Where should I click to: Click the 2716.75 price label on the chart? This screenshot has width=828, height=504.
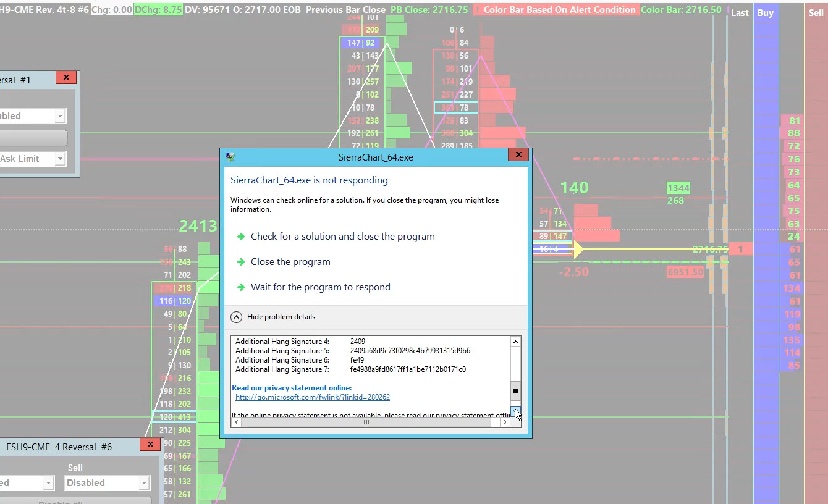pyautogui.click(x=710, y=250)
